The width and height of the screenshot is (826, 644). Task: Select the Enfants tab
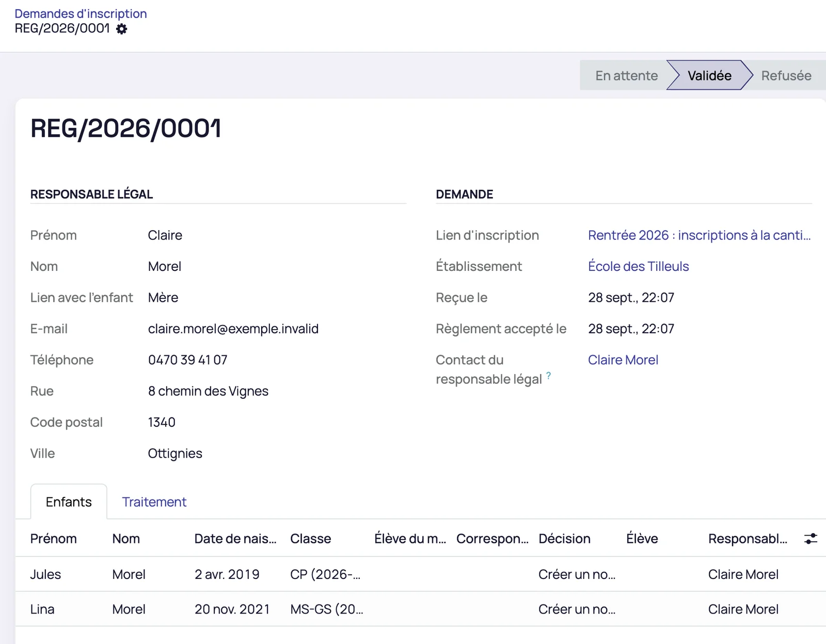coord(69,502)
